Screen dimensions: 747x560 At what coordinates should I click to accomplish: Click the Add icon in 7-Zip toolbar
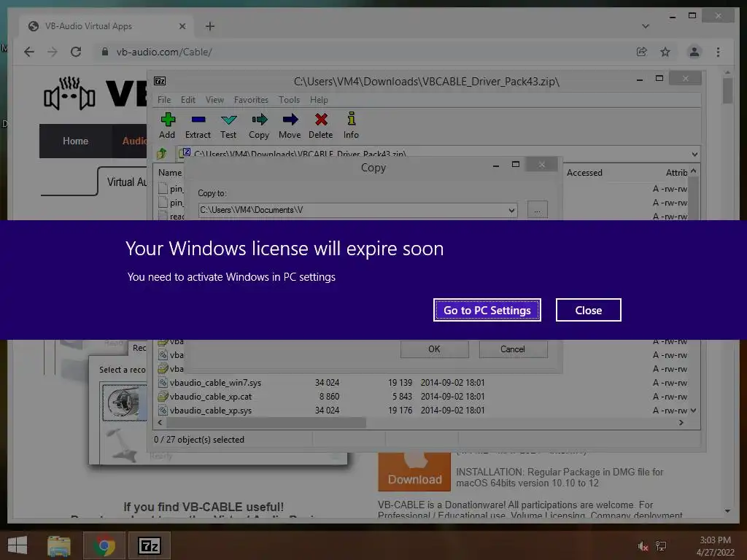click(167, 125)
